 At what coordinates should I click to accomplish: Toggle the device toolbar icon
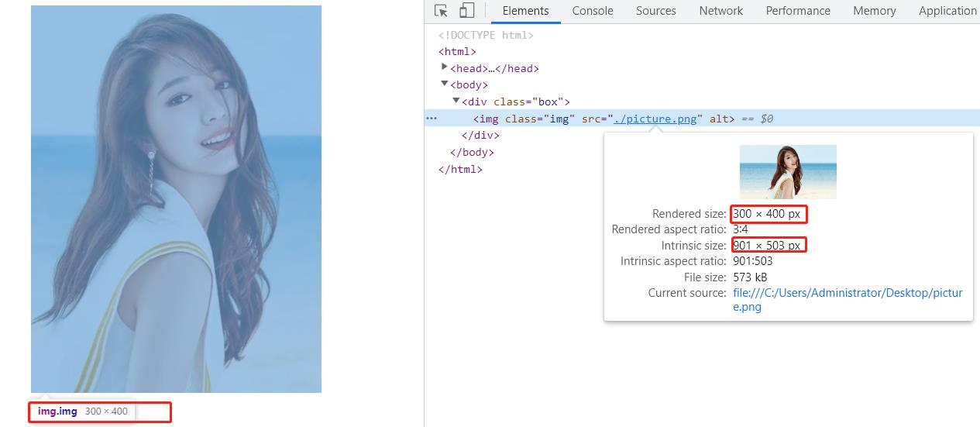(466, 11)
